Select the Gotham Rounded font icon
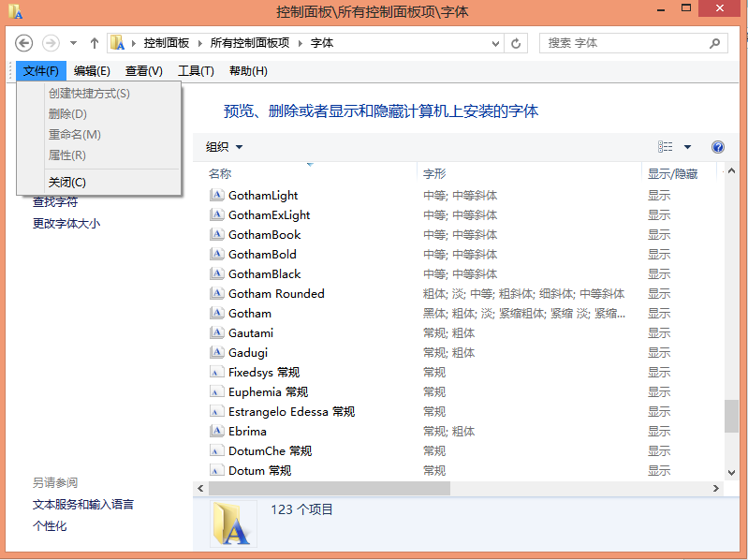The height and width of the screenshot is (560, 748). tap(216, 293)
